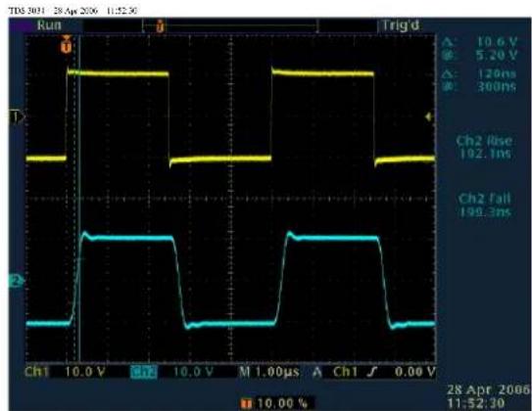Click the Trig'd status label
The image size is (532, 411).
(x=401, y=25)
